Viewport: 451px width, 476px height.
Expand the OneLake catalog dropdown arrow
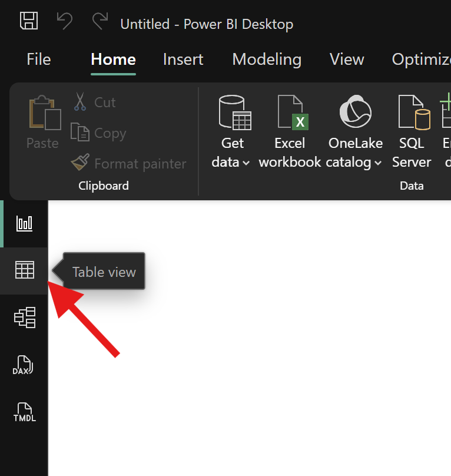point(378,163)
